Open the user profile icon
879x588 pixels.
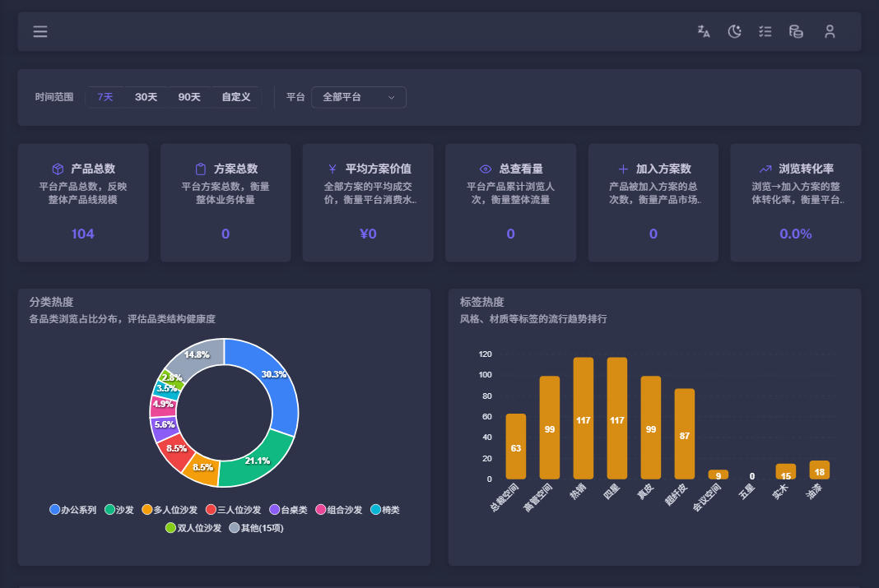coord(830,31)
